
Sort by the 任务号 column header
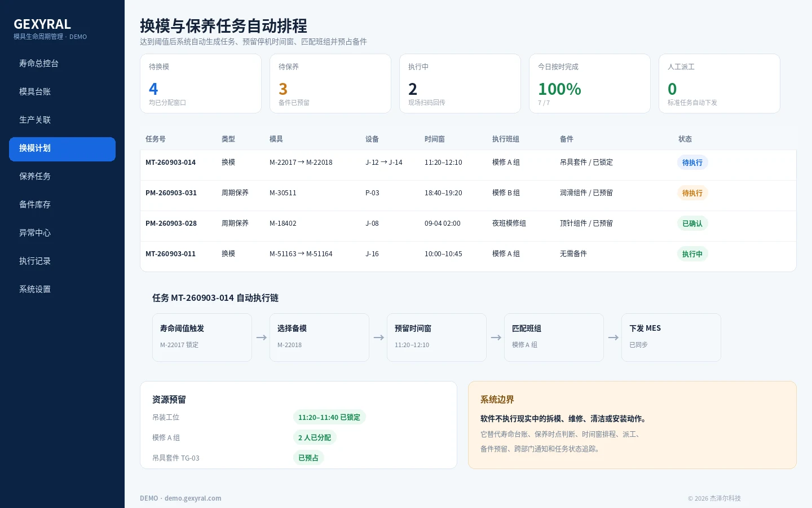coord(156,139)
